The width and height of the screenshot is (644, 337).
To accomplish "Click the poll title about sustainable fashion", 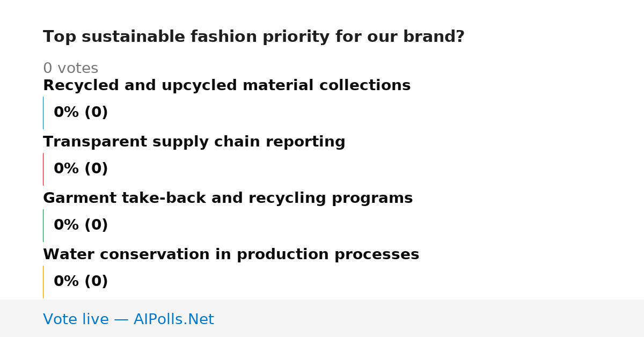I will pyautogui.click(x=253, y=37).
